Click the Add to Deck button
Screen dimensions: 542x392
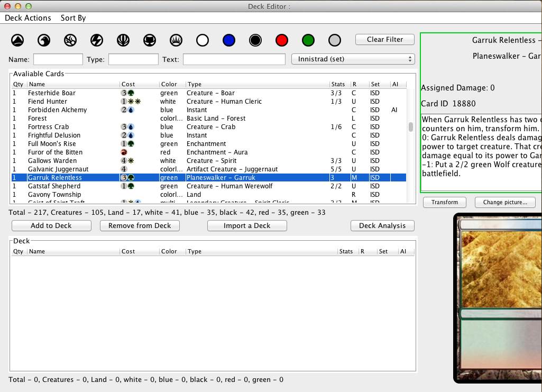tap(51, 226)
